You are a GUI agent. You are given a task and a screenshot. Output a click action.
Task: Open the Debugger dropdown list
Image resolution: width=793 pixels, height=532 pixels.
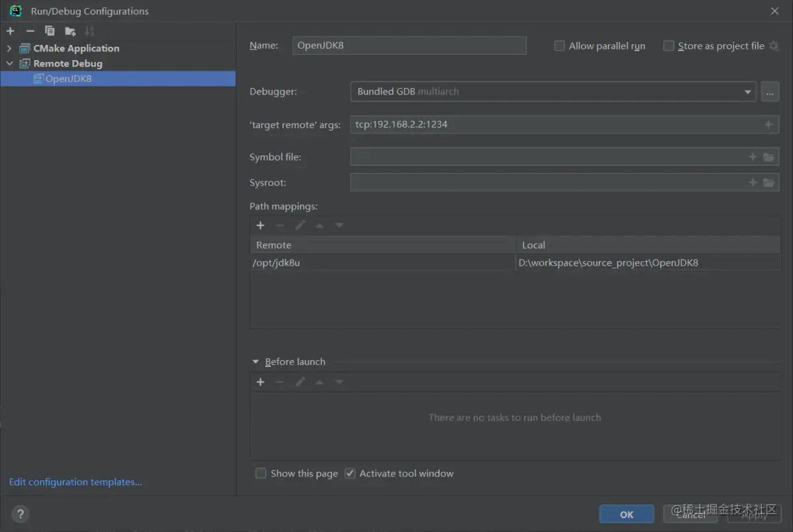748,92
